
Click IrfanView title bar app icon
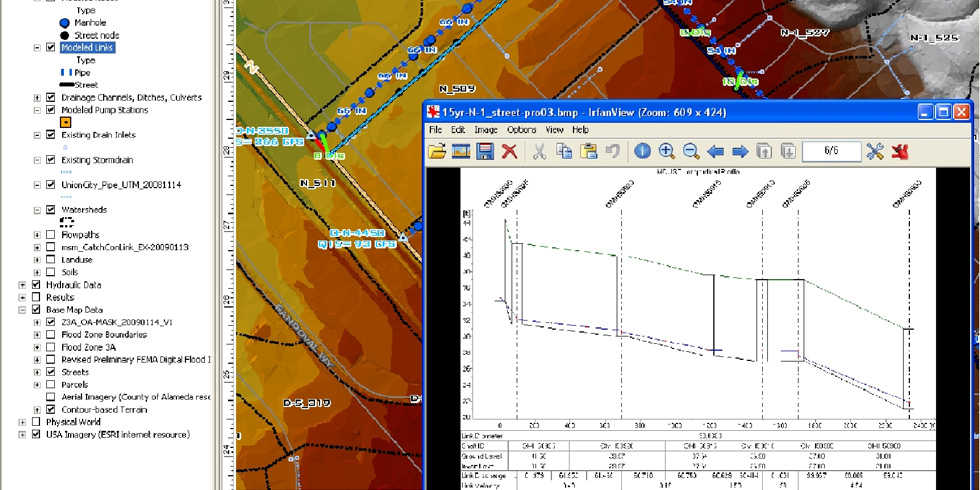coord(432,112)
